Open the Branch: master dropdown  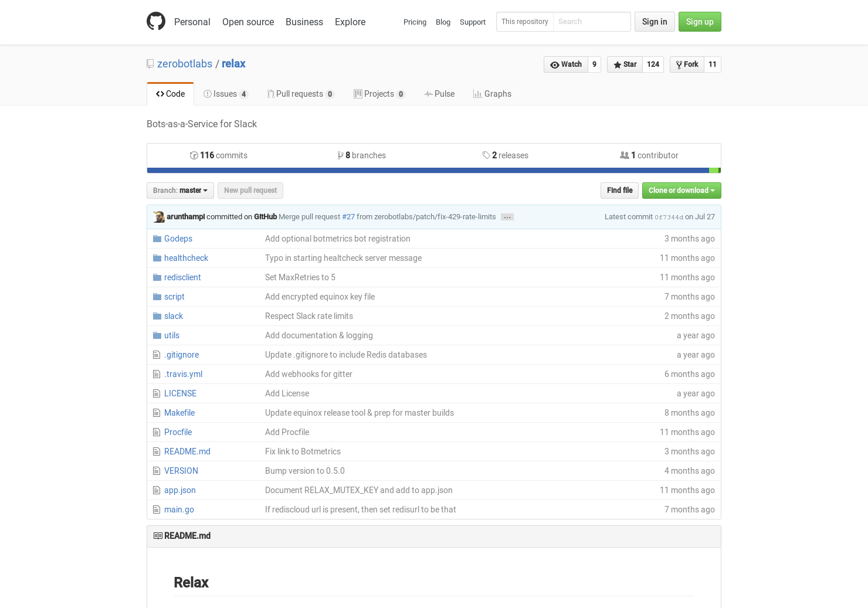[x=180, y=191]
